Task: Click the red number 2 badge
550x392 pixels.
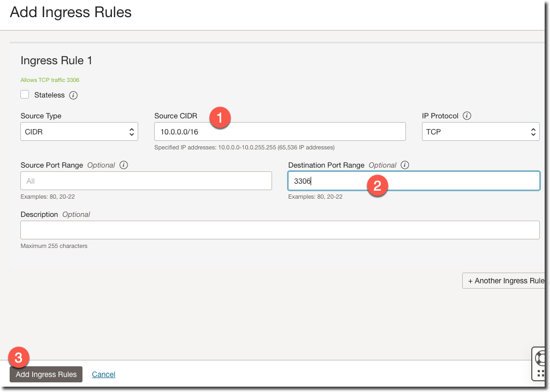Action: 377,186
